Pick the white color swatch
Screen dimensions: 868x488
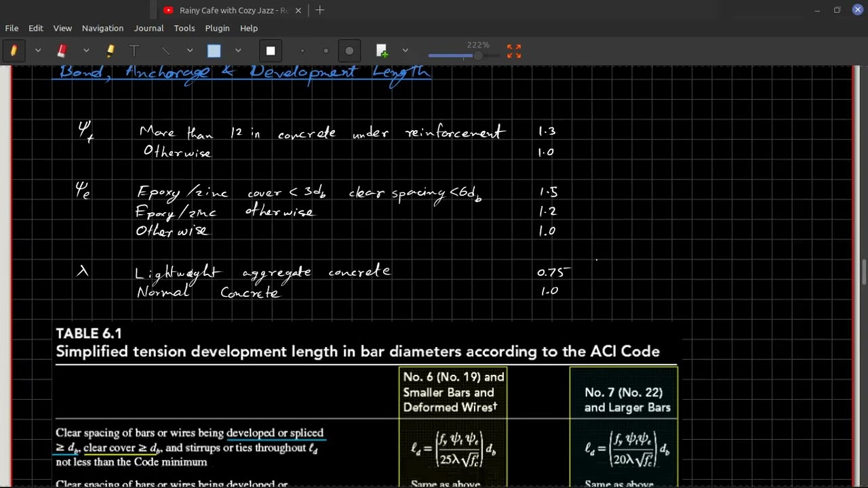(271, 51)
